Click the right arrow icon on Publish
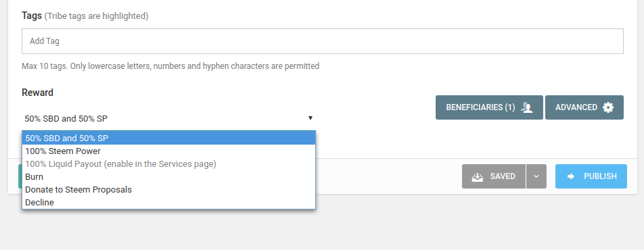Screen dimensions: 644x250 (571, 176)
